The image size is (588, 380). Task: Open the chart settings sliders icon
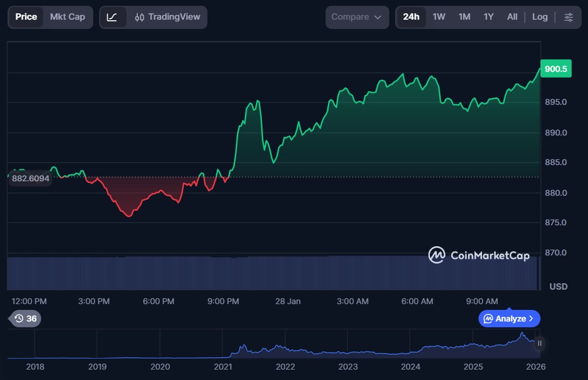(568, 17)
